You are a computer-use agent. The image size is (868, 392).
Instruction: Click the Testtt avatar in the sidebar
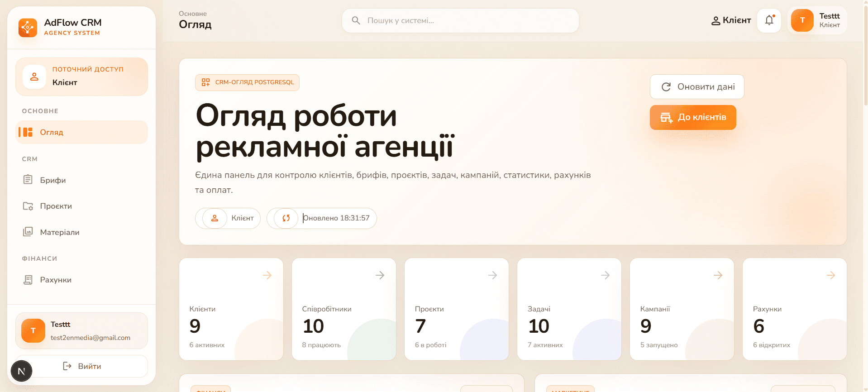coord(33,330)
